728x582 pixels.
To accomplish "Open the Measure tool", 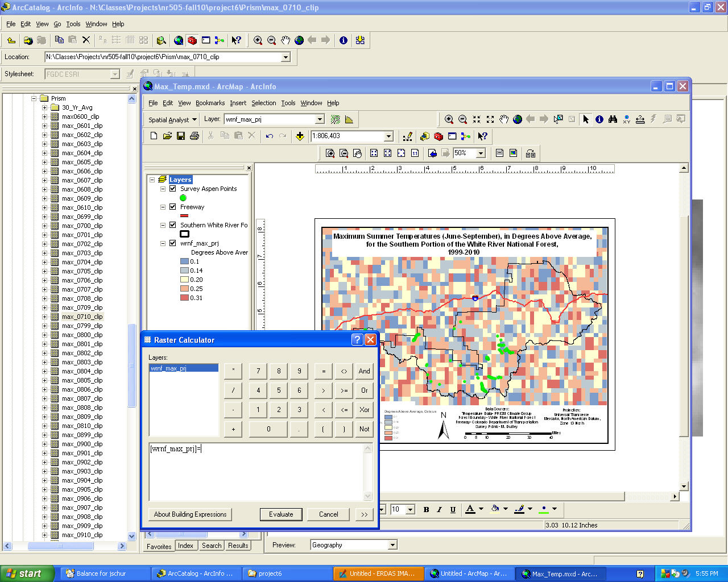I will 640,119.
